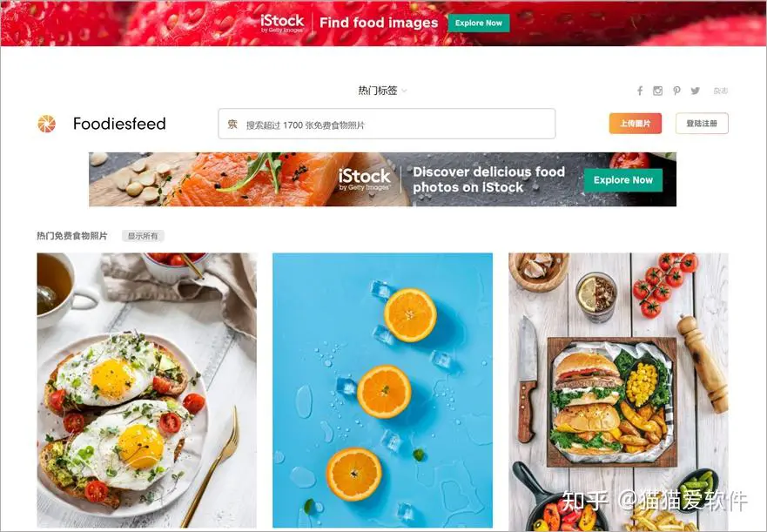Click the orange Foodiesfeed aperture logo
The image size is (767, 532).
click(x=46, y=124)
